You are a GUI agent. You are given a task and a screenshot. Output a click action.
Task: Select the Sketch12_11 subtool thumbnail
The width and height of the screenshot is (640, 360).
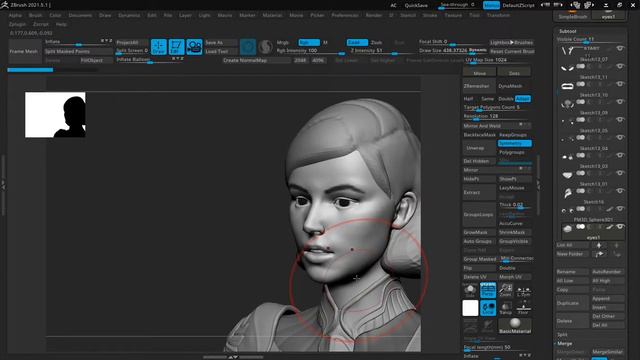(567, 85)
